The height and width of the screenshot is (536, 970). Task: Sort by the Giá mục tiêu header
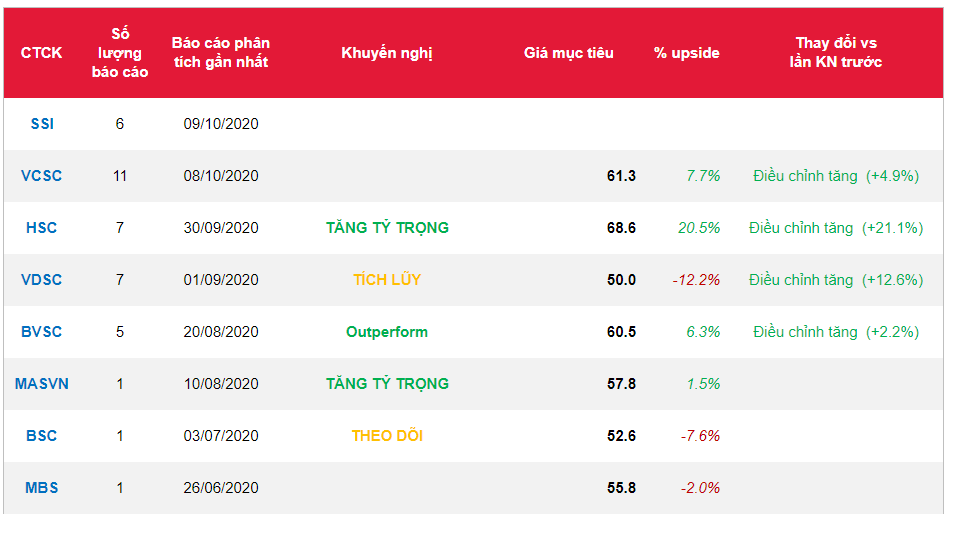coord(569,53)
